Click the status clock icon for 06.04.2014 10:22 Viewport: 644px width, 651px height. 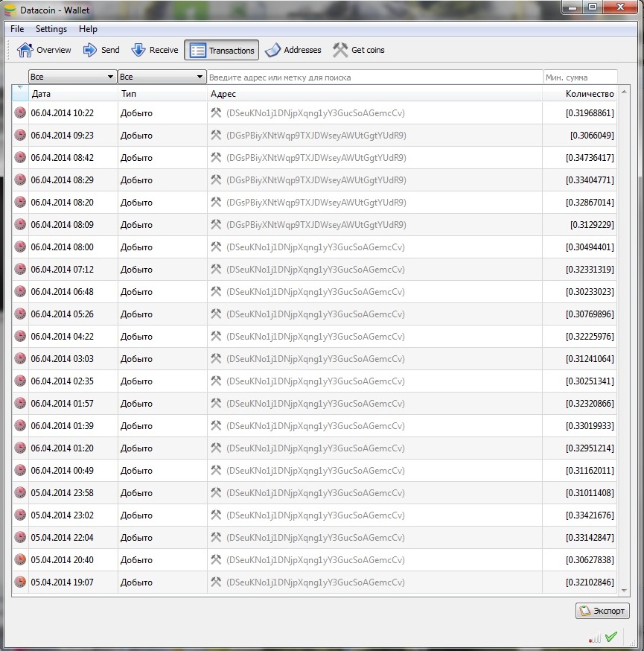pyautogui.click(x=20, y=113)
